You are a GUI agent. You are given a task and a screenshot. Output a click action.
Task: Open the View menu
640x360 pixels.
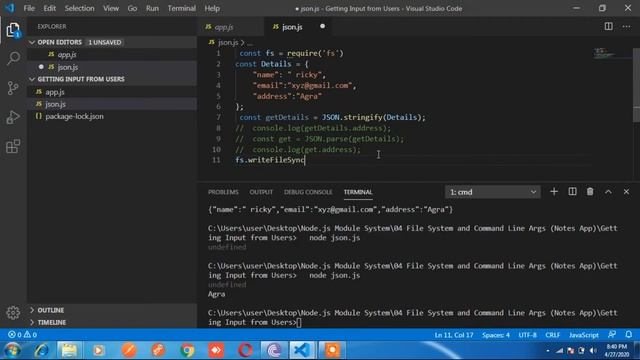click(x=111, y=8)
